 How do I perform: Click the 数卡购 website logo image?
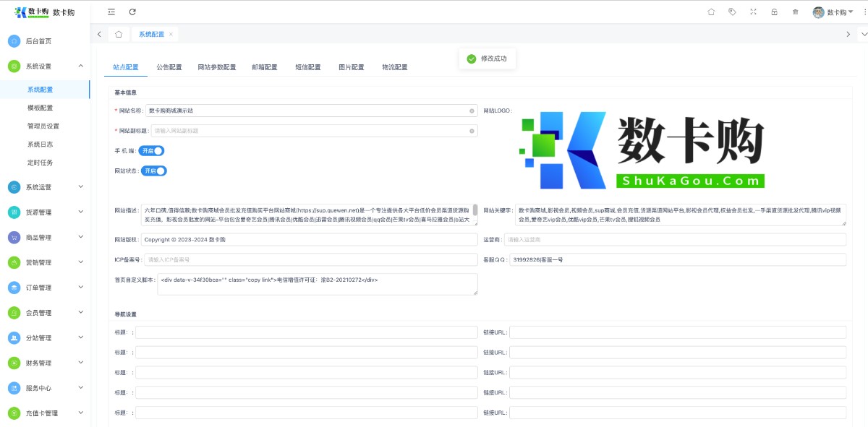[641, 150]
